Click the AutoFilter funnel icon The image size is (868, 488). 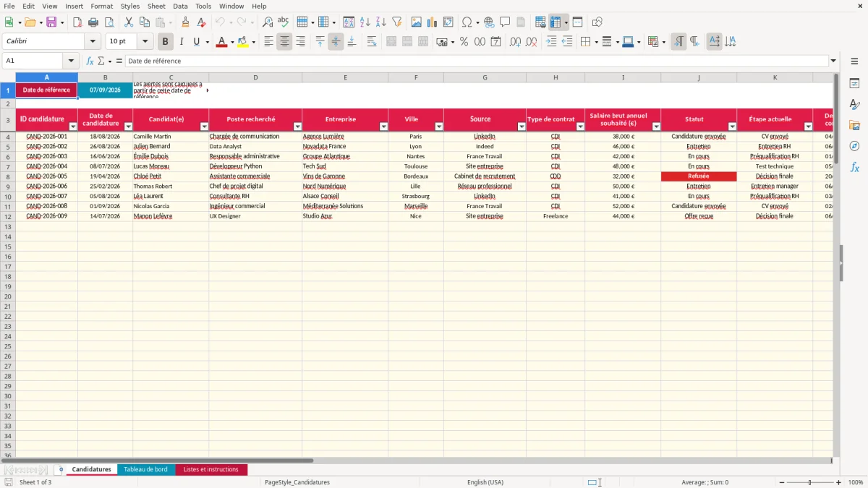click(x=397, y=22)
